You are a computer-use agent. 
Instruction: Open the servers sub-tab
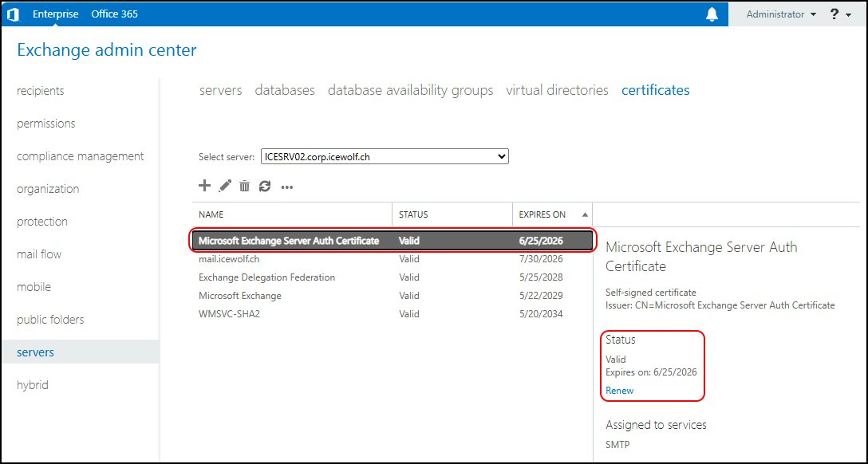[221, 90]
